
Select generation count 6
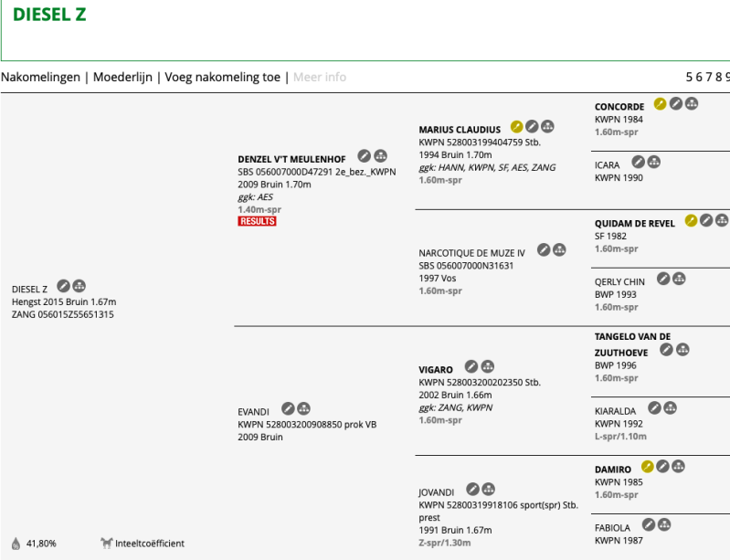click(x=701, y=78)
